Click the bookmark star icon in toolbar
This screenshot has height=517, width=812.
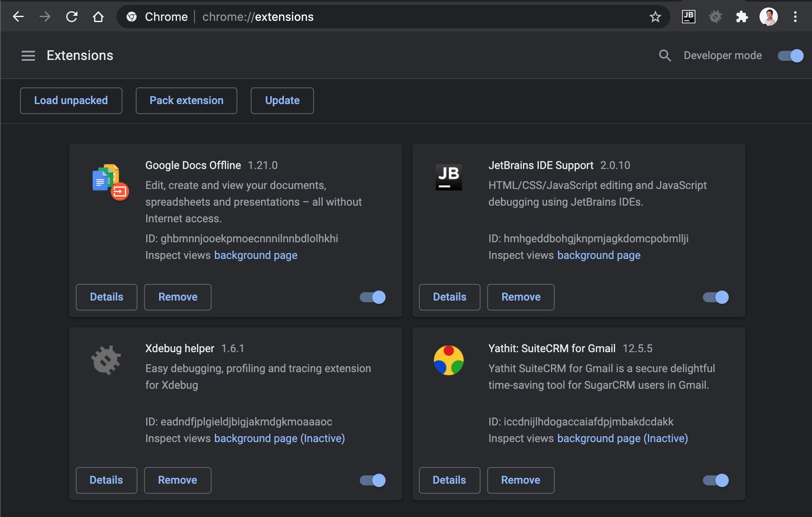click(656, 16)
